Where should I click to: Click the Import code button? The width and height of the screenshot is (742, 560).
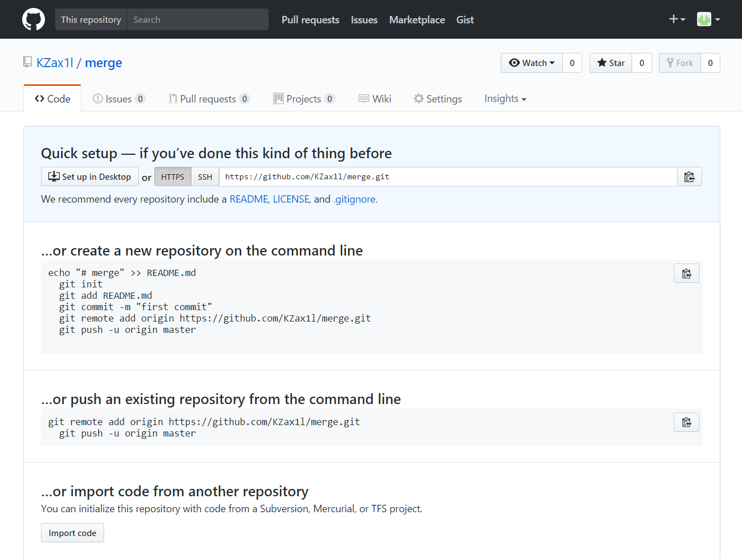point(72,533)
